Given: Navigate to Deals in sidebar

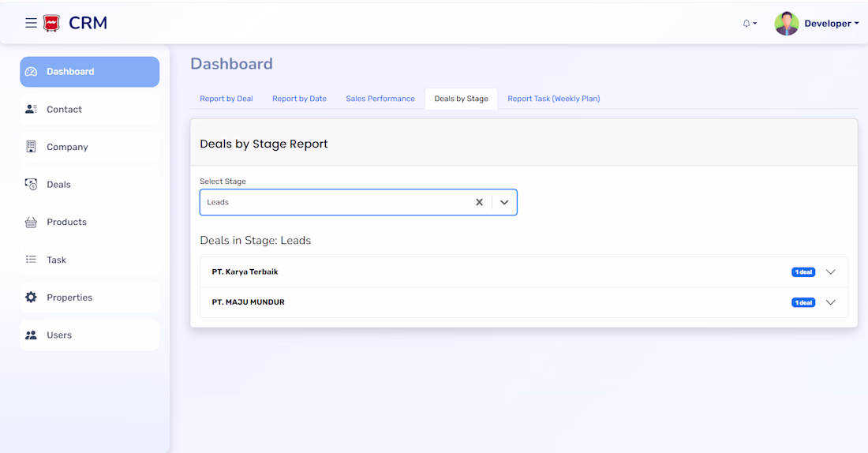Looking at the screenshot, I should (x=90, y=185).
